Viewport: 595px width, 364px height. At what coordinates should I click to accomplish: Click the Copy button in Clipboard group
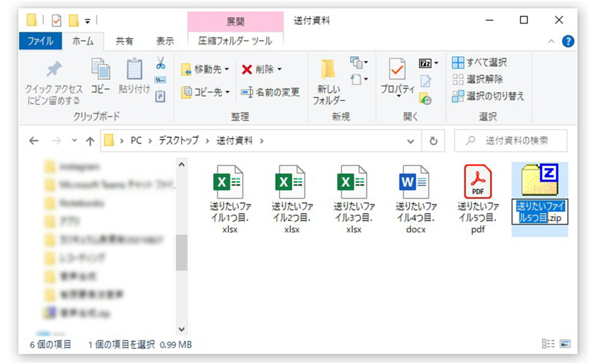tap(100, 76)
